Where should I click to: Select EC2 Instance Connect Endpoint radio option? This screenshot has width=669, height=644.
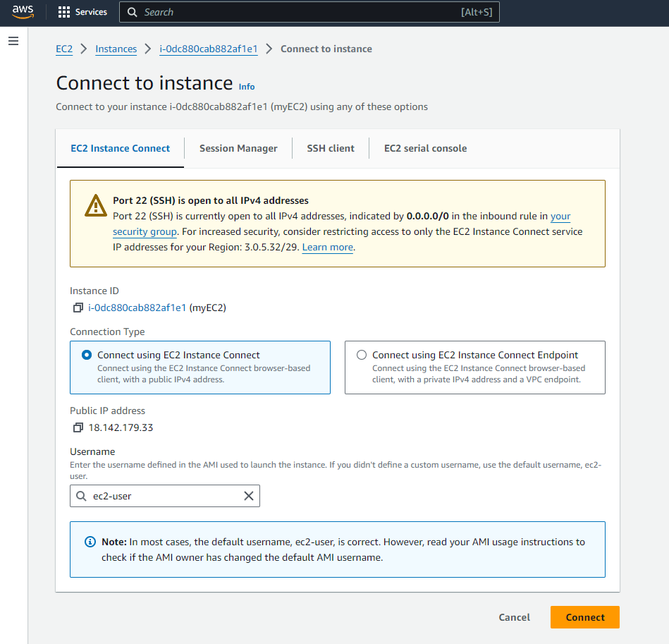(362, 356)
